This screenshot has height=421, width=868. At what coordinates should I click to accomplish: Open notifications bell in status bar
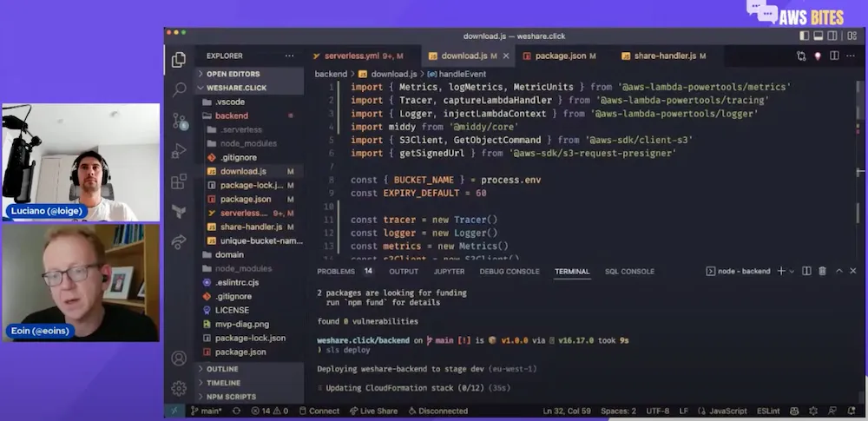click(x=851, y=411)
